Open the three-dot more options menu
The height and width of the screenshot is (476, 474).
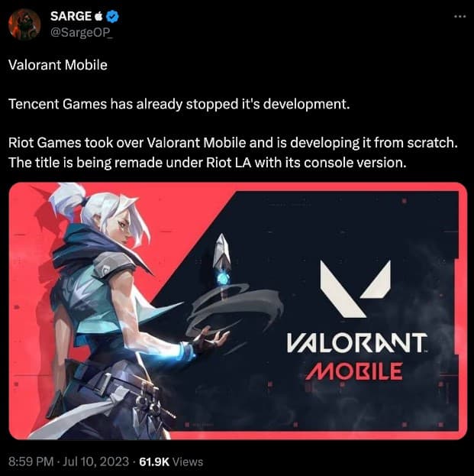(459, 16)
